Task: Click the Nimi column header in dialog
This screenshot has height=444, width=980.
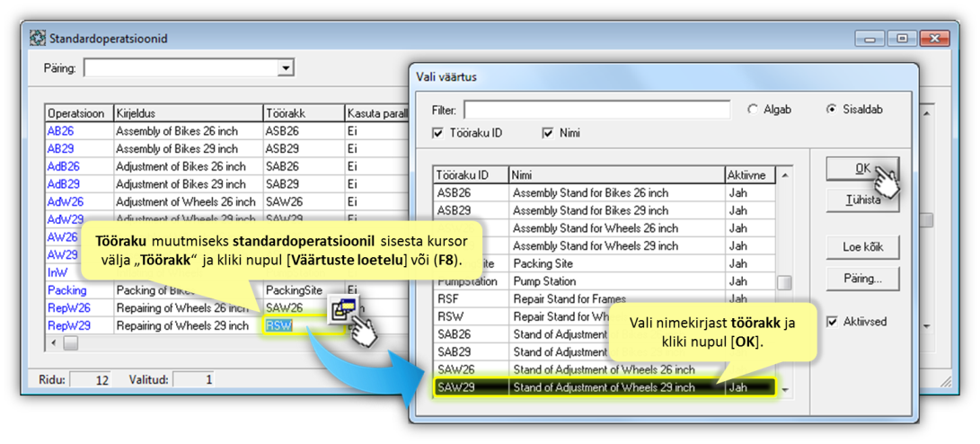Action: (x=617, y=173)
